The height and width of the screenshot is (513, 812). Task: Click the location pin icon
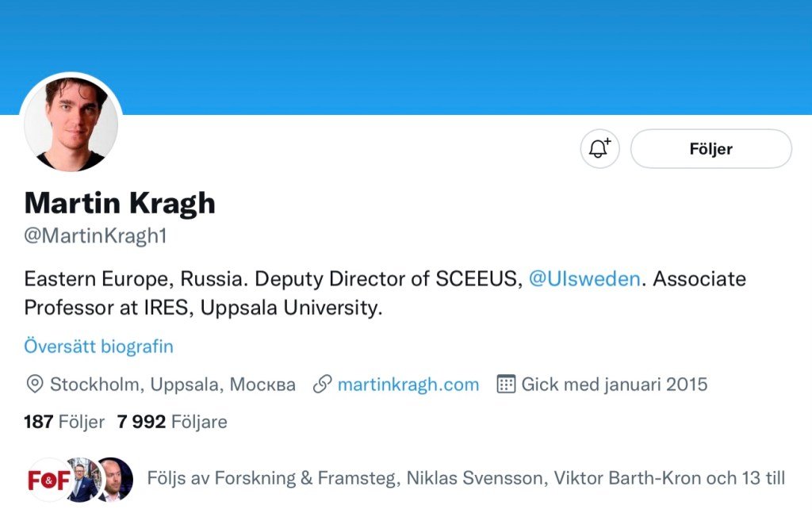click(x=34, y=385)
